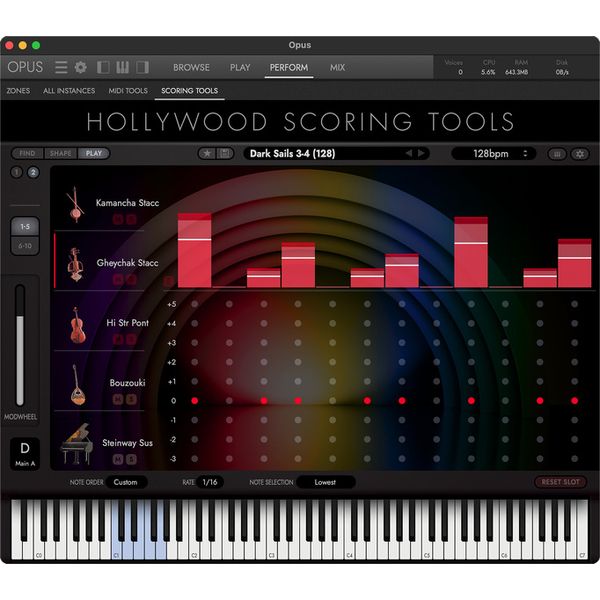Switch to the MIX tab
Screen dimensions: 600x600
(337, 67)
